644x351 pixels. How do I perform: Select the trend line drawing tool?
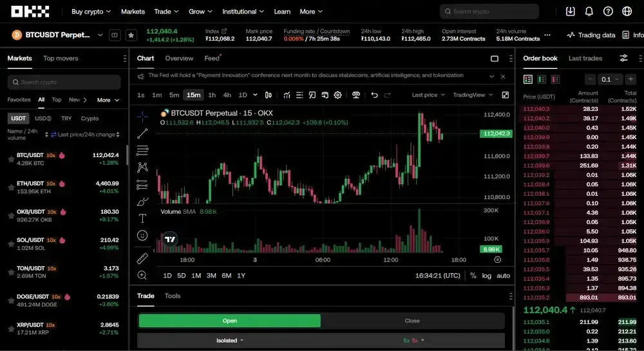(142, 133)
